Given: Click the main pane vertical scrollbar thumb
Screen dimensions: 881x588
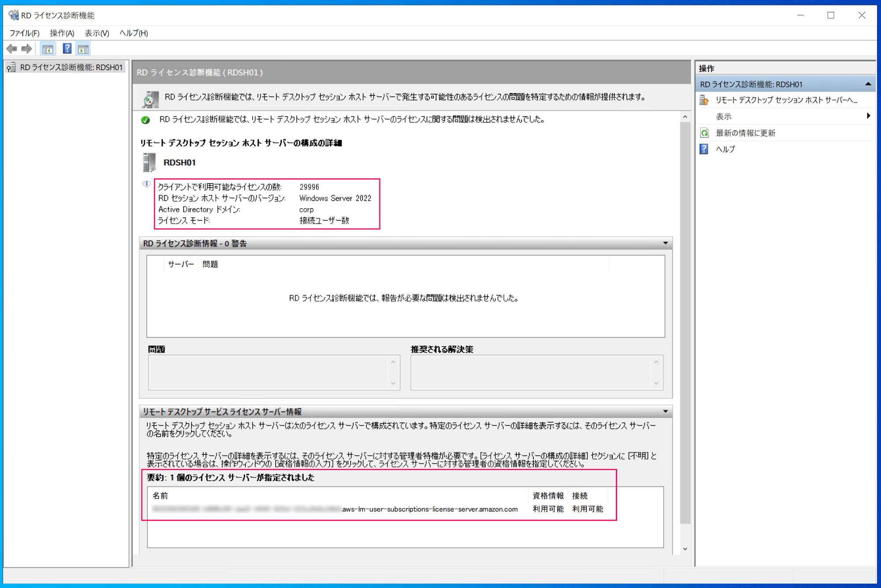Looking at the screenshot, I should coord(685,323).
